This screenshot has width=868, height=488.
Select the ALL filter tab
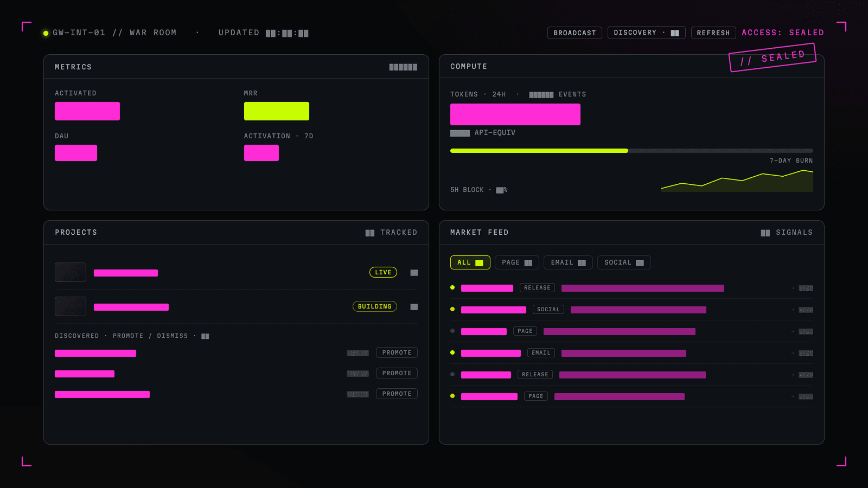[x=470, y=262]
